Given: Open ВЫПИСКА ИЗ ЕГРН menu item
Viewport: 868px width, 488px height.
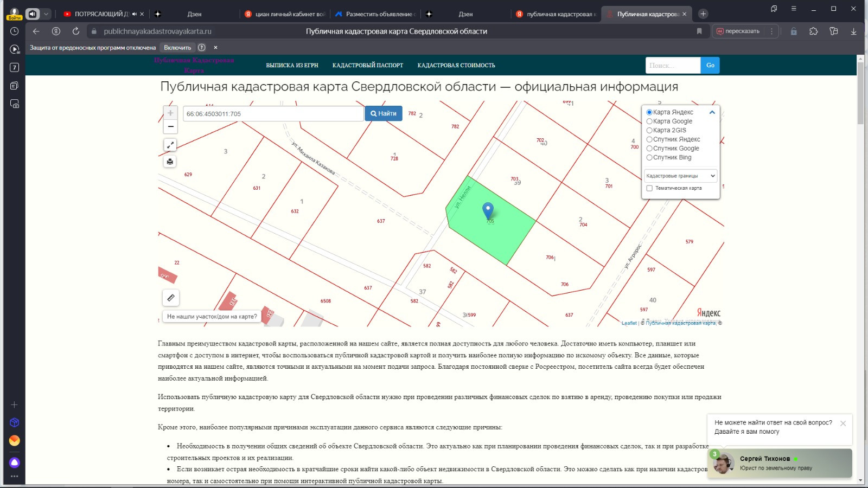Looking at the screenshot, I should coord(292,65).
